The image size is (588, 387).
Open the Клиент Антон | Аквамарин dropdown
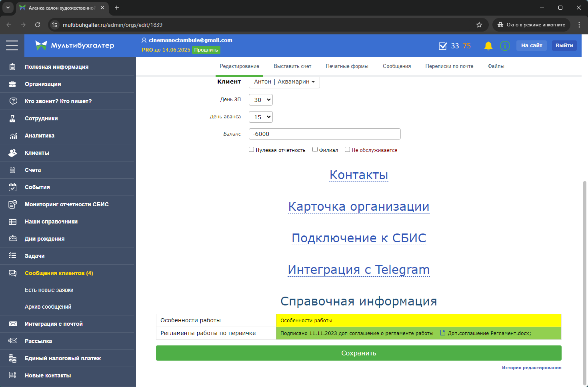tap(284, 82)
